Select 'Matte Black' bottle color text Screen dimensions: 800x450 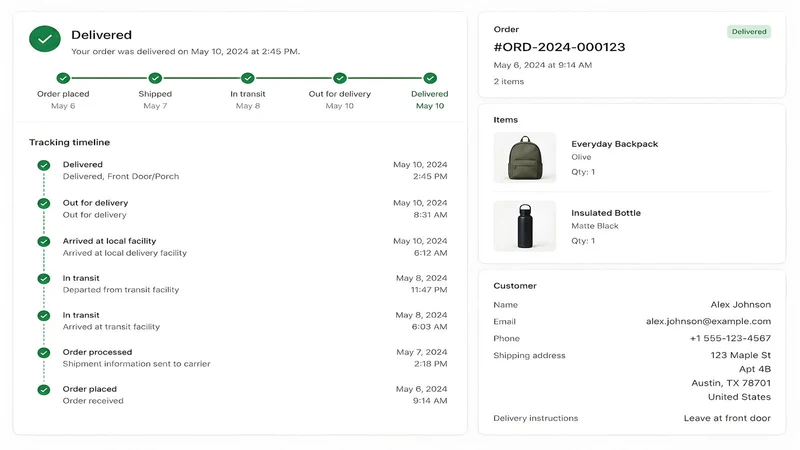[594, 226]
